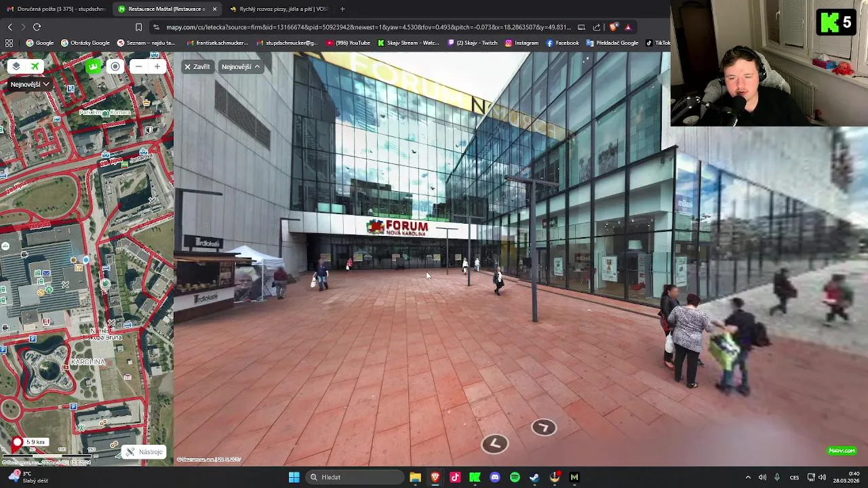
Task: Go back in browser history
Action: tap(9, 27)
